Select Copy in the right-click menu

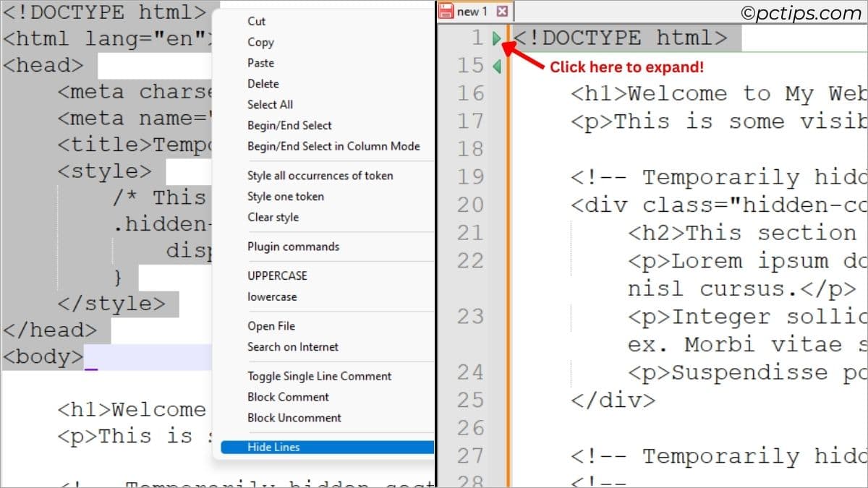point(260,42)
